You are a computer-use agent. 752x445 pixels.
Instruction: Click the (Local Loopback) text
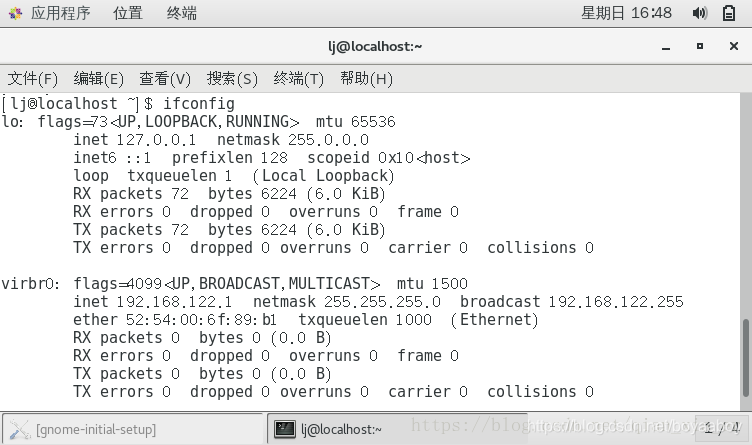[323, 176]
